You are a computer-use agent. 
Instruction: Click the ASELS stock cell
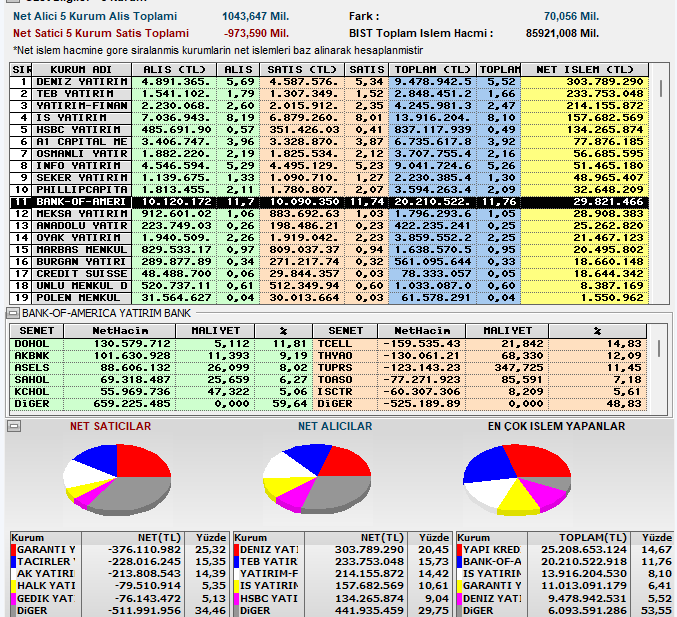pyautogui.click(x=37, y=368)
